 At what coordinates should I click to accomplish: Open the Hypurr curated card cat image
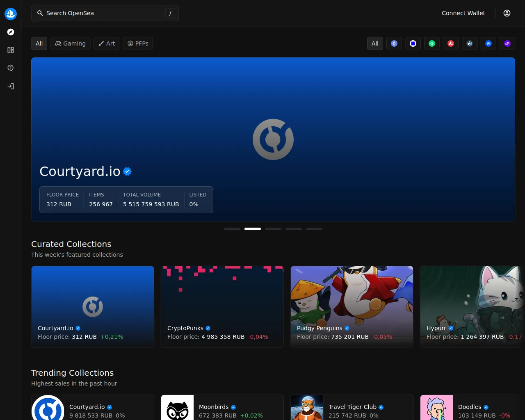coord(472,307)
